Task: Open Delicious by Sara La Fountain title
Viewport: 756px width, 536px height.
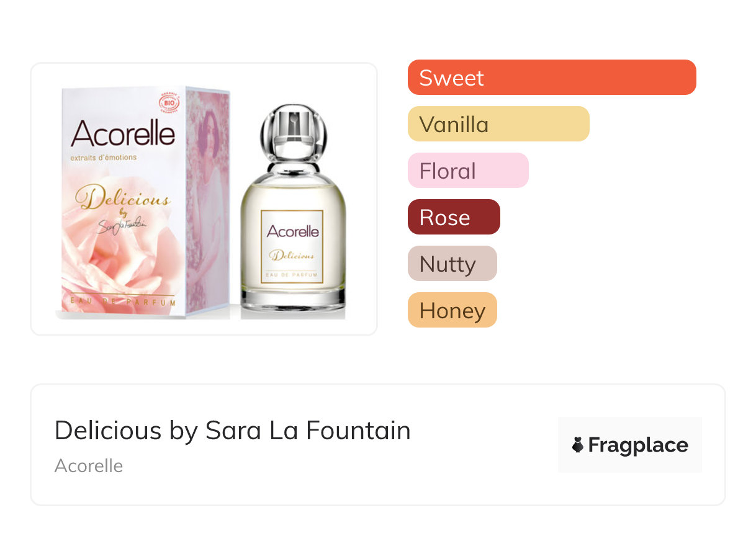Action: pyautogui.click(x=232, y=431)
